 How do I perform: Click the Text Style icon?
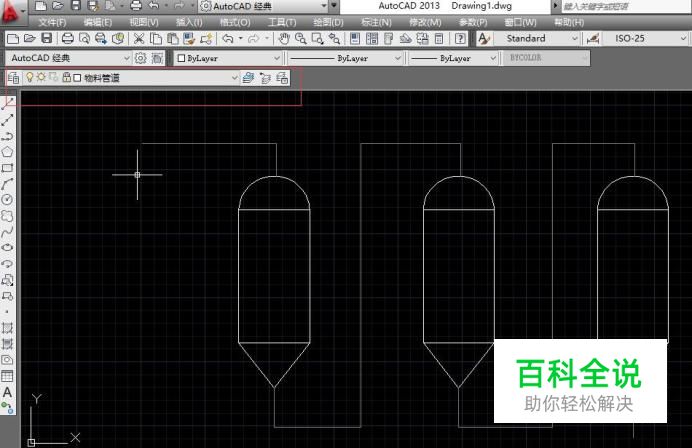tap(484, 39)
